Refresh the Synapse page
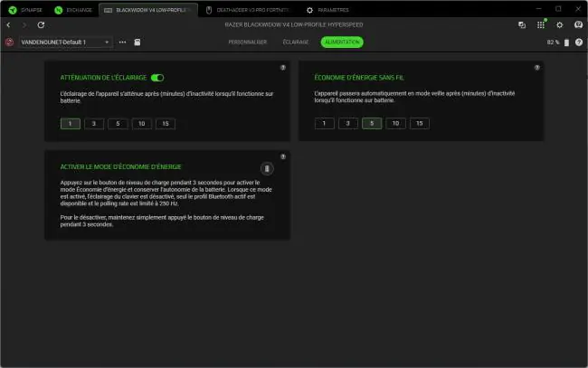This screenshot has height=368, width=588. click(41, 24)
